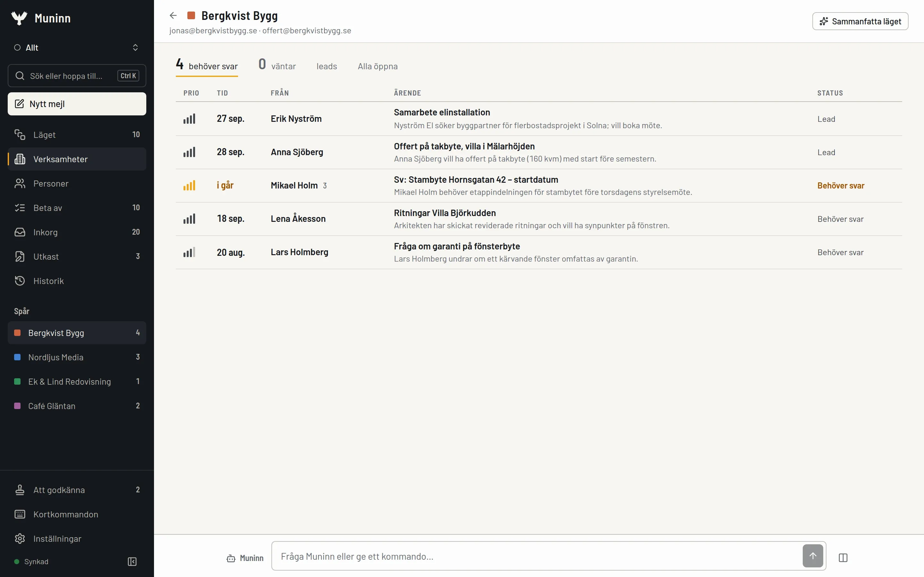Image resolution: width=924 pixels, height=577 pixels.
Task: Open Kortkommandon keyboard shortcuts
Action: [77, 514]
